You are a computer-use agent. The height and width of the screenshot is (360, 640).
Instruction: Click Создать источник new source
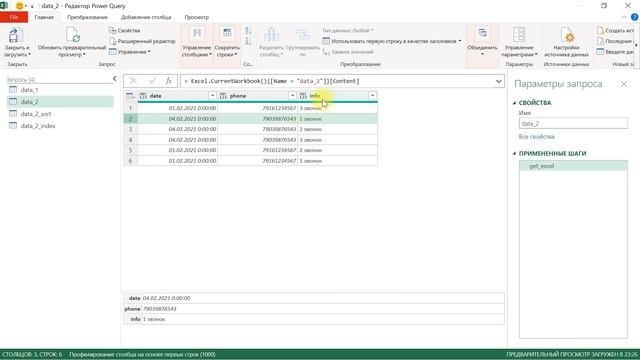click(x=615, y=31)
